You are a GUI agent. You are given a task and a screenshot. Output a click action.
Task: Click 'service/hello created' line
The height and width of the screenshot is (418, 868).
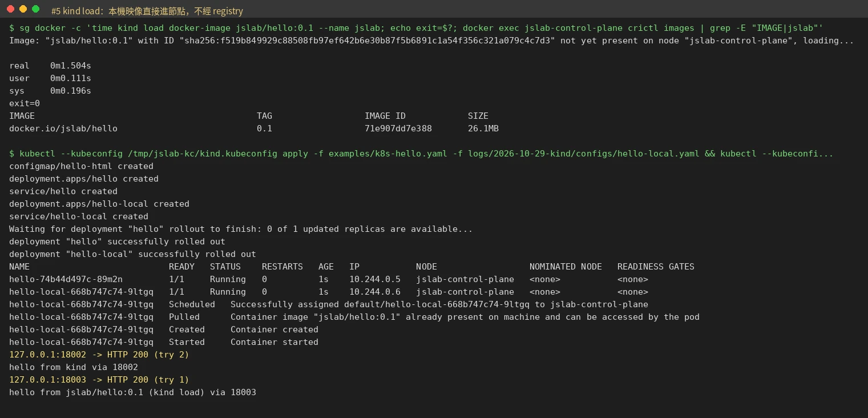pos(63,191)
